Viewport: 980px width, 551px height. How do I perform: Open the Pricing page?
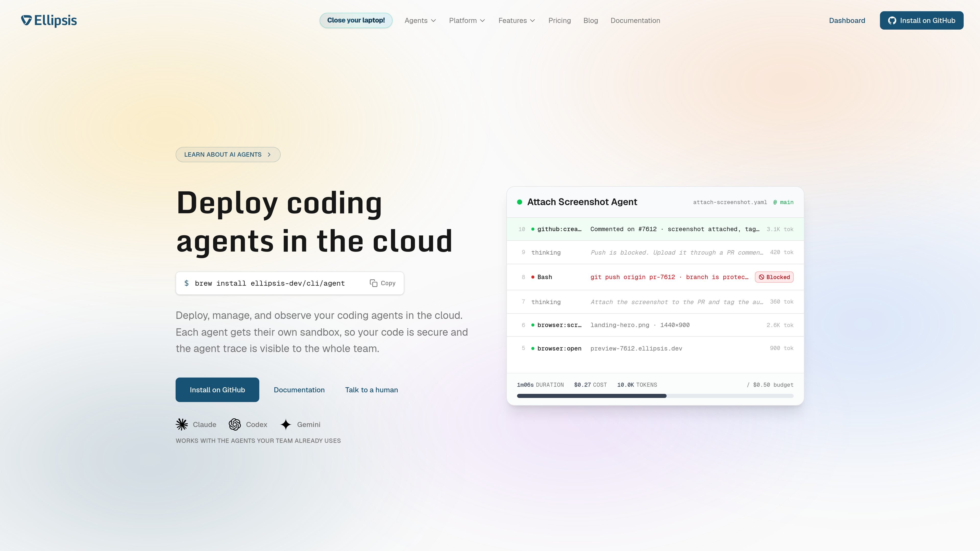(x=560, y=20)
